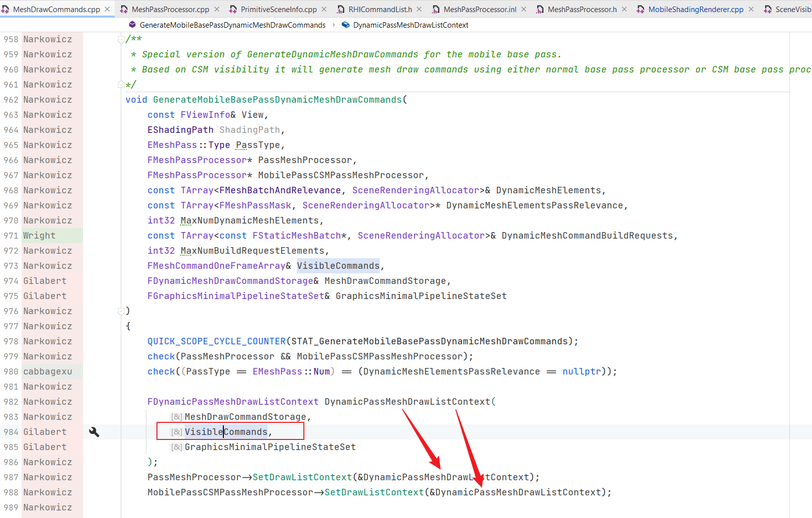This screenshot has width=812, height=518.
Task: Click the cabbagexu blame annotation on line 980
Action: pos(48,372)
